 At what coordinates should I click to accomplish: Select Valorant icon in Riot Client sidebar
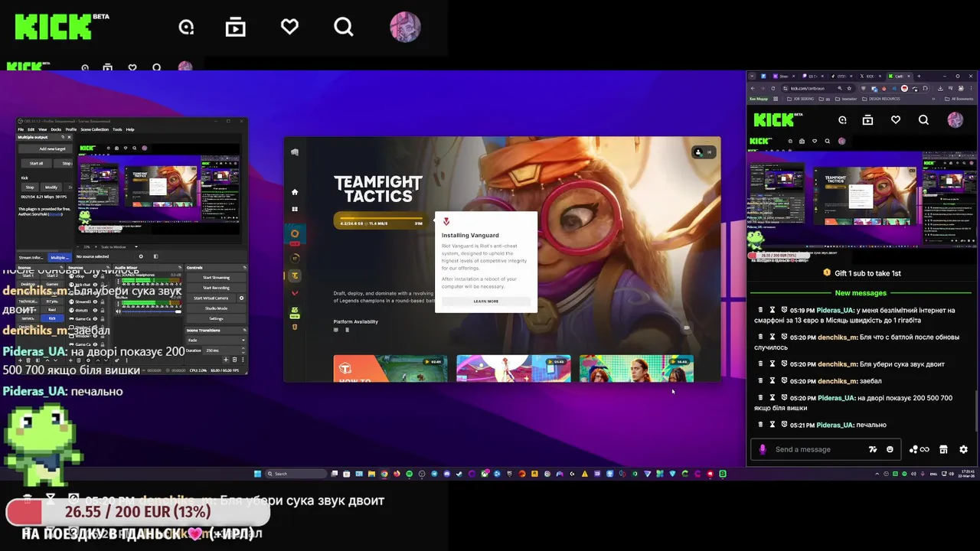point(295,292)
